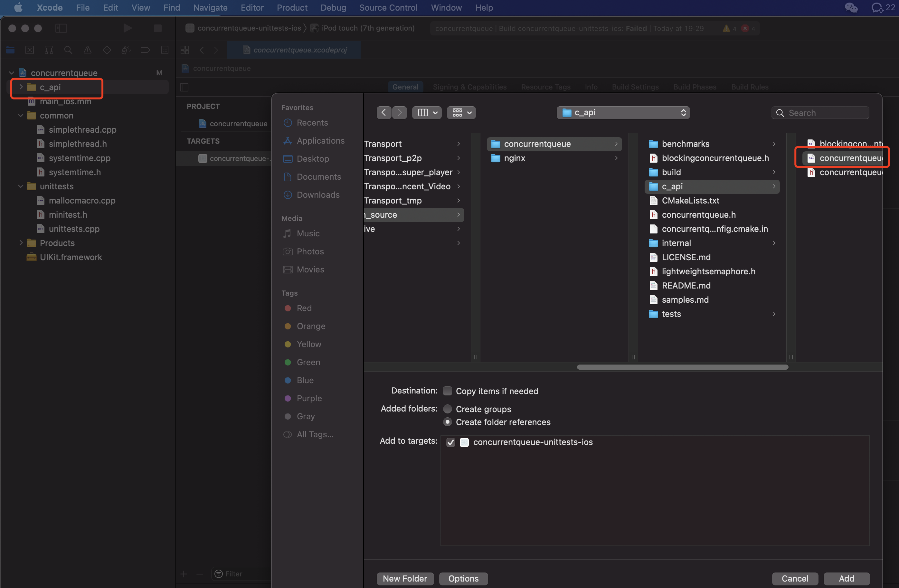Image resolution: width=899 pixels, height=588 pixels.
Task: Select the Red tag
Action: [304, 308]
